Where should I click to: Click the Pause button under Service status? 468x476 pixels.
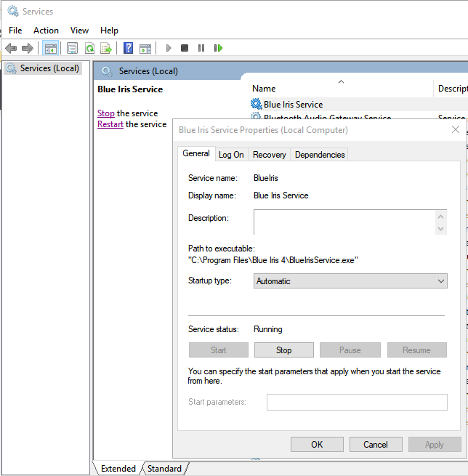(x=350, y=350)
